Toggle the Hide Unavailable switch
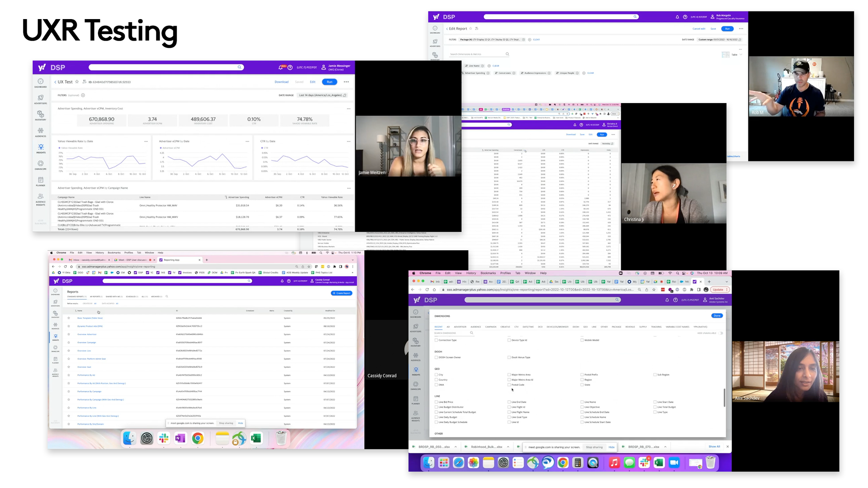The image size is (868, 488). tap(721, 333)
